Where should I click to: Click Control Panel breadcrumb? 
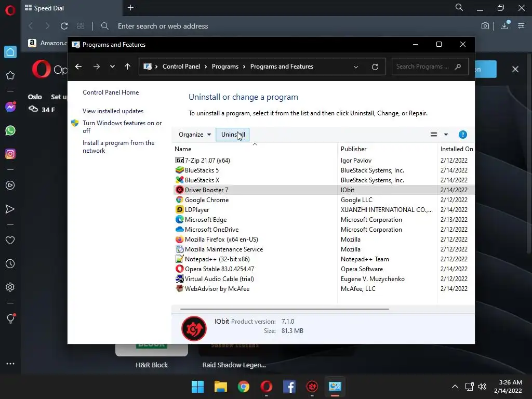pyautogui.click(x=181, y=66)
